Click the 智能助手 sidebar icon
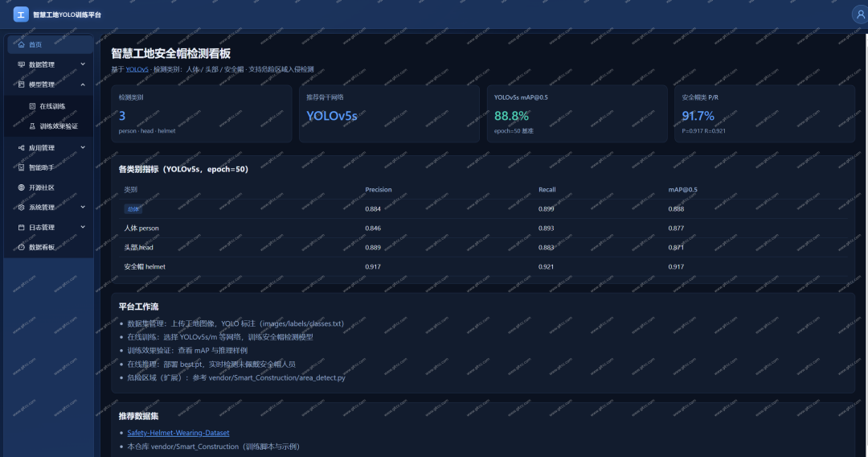868x457 pixels. 21,167
